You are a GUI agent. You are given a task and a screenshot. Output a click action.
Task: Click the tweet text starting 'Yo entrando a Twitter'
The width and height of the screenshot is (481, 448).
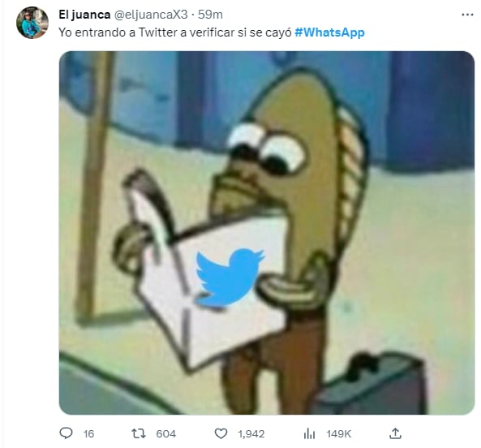[x=175, y=32]
